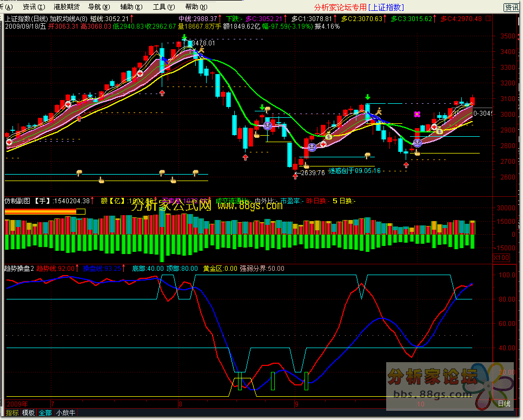Click the running man icon near the September peak

[x=379, y=111]
